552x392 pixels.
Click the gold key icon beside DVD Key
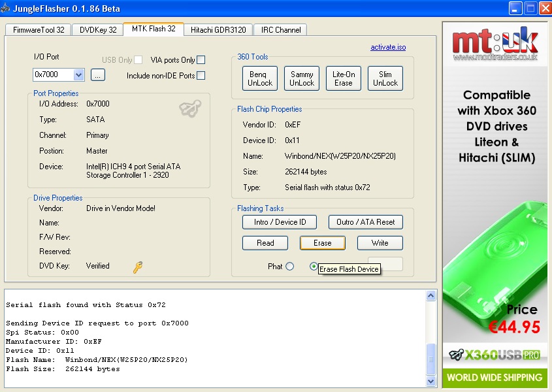(138, 267)
